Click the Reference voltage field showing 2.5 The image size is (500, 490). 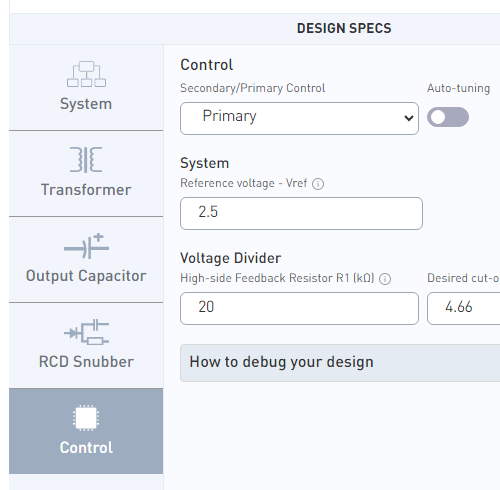point(301,213)
